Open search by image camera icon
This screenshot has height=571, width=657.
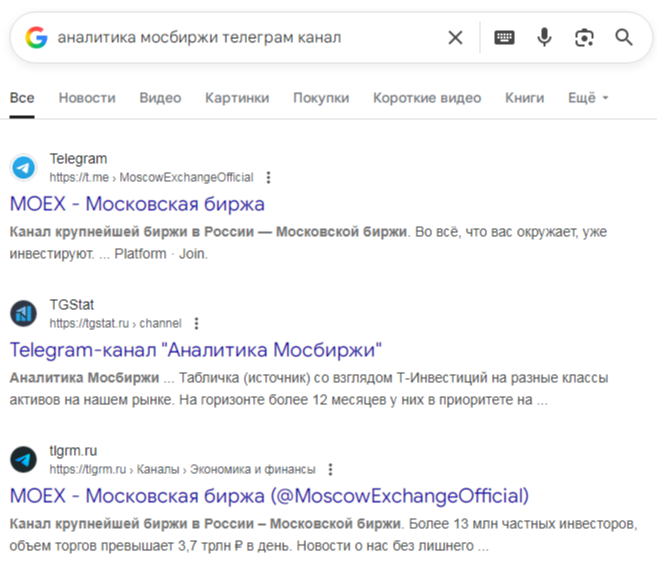584,37
